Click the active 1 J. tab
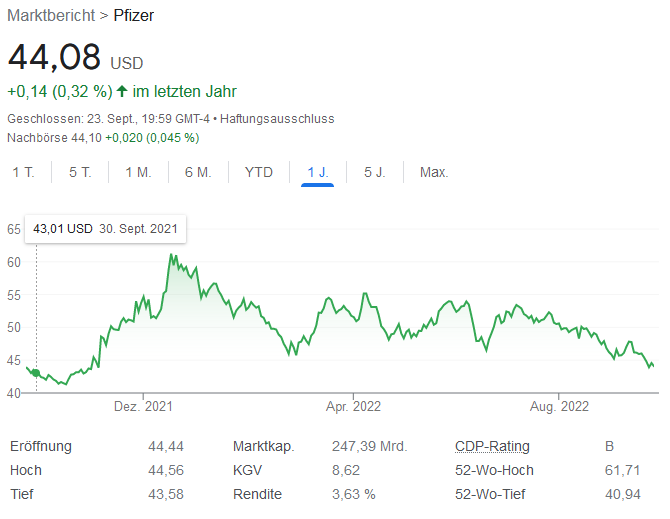Image resolution: width=670 pixels, height=519 pixels. 317,172
